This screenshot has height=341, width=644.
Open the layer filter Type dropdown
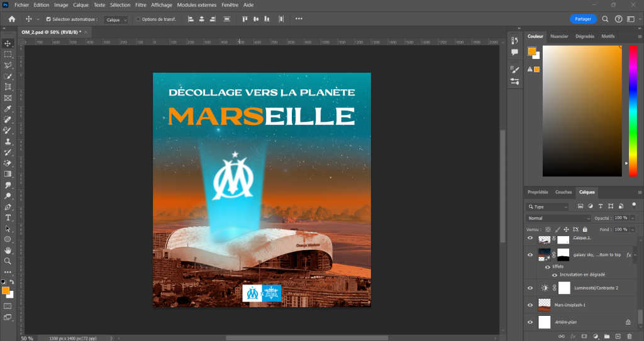click(x=548, y=207)
